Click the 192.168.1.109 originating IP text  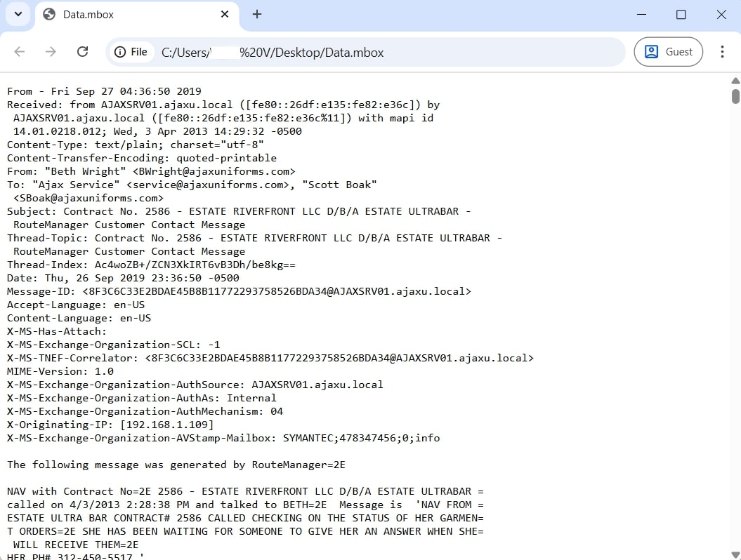[x=167, y=425]
